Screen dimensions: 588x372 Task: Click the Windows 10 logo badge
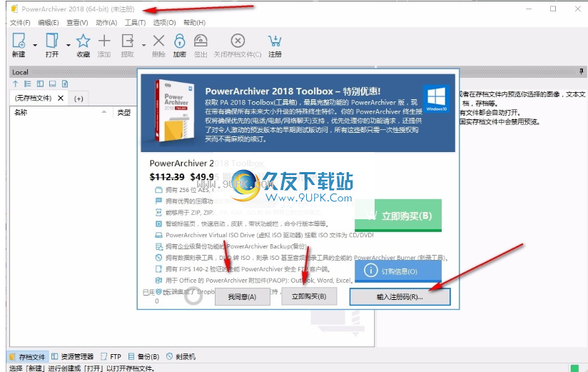click(436, 99)
